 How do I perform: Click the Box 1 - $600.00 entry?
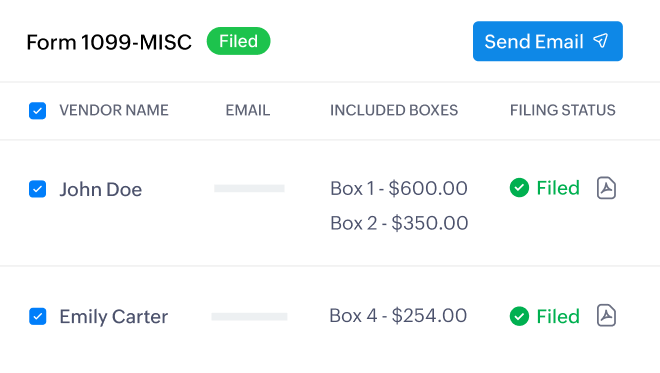tap(399, 188)
